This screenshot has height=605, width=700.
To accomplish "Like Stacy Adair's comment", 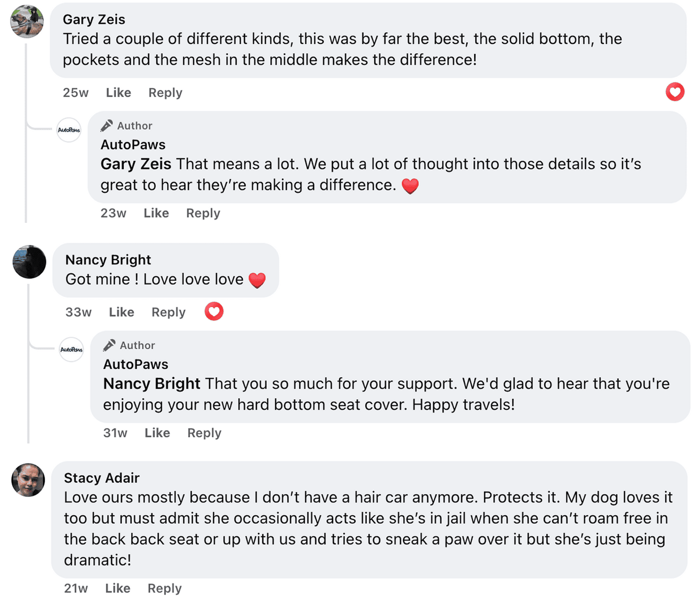I will click(x=117, y=588).
